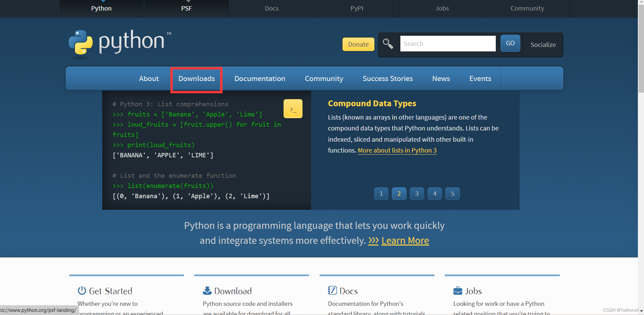Click the Learn More link
The height and width of the screenshot is (315, 644).
point(405,241)
